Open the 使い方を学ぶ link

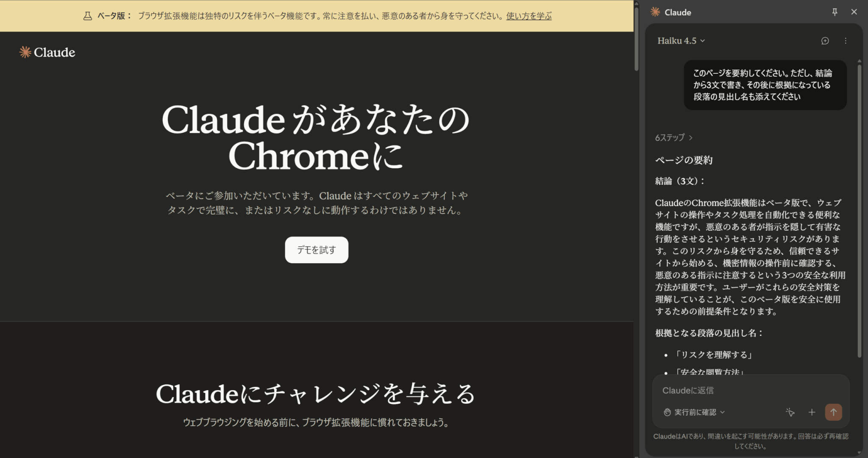[529, 16]
